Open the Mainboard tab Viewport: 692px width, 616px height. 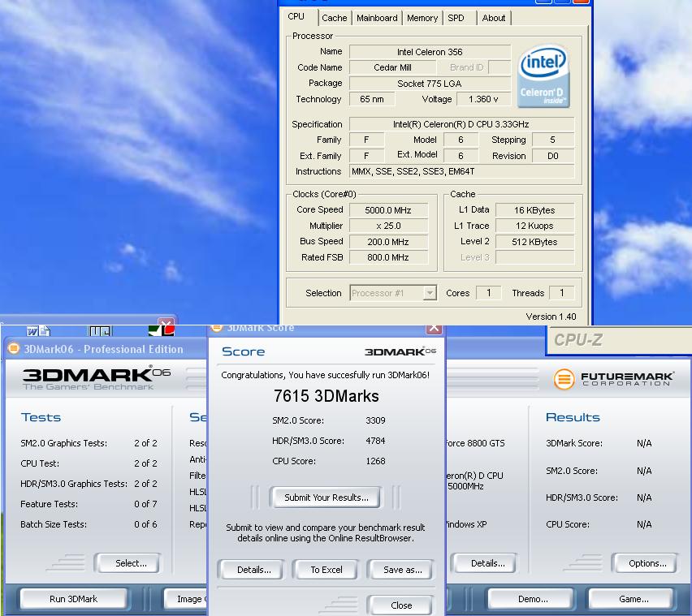tap(377, 18)
